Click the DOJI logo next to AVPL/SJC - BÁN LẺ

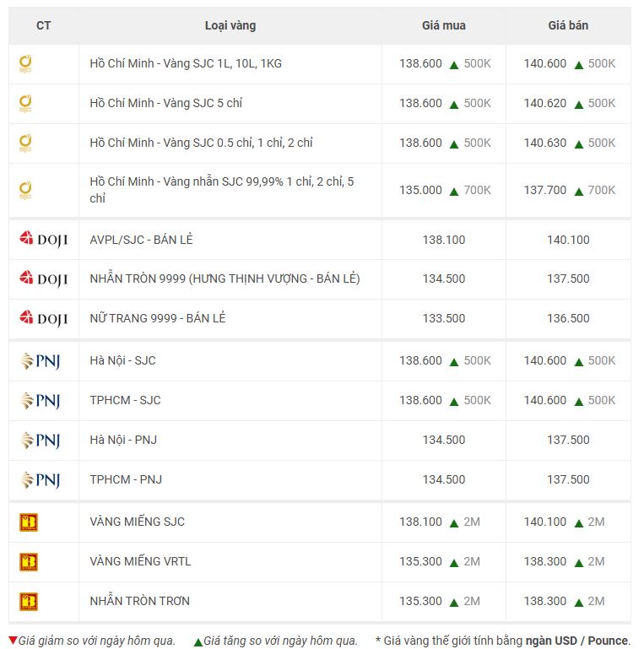pyautogui.click(x=43, y=240)
